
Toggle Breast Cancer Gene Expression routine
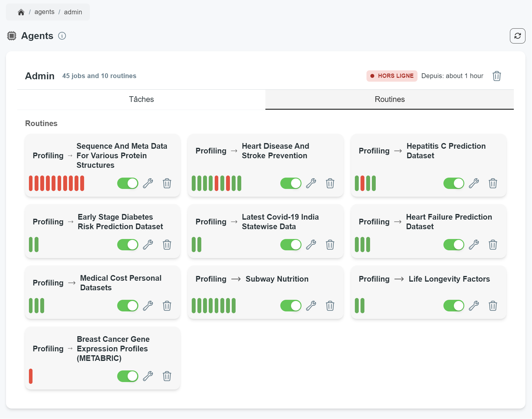click(x=128, y=376)
